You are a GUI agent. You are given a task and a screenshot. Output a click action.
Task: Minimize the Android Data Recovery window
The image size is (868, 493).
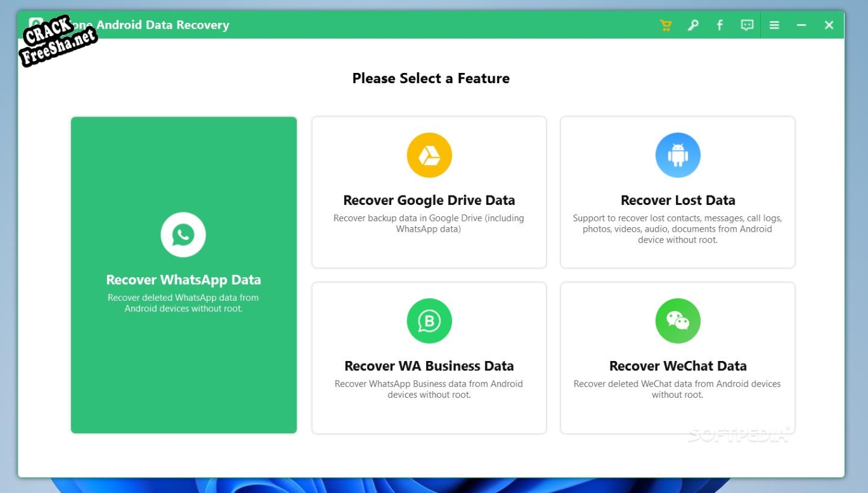(801, 25)
